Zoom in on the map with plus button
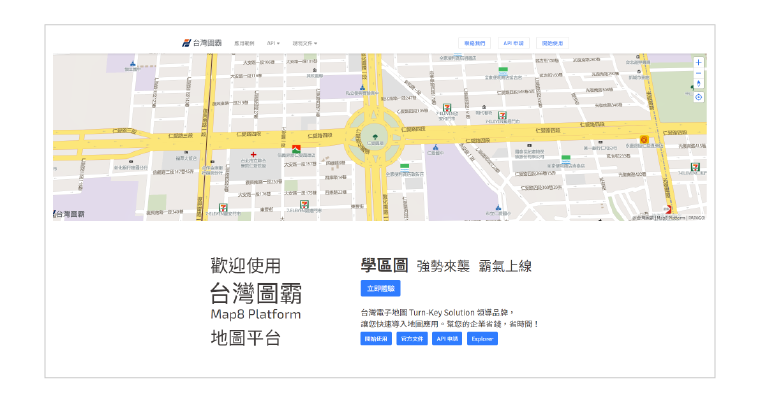The image size is (760, 403). (x=698, y=63)
